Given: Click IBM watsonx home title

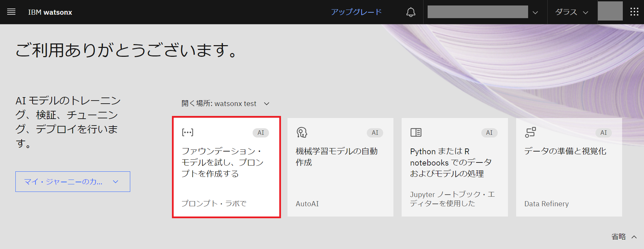Looking at the screenshot, I should 50,12.
